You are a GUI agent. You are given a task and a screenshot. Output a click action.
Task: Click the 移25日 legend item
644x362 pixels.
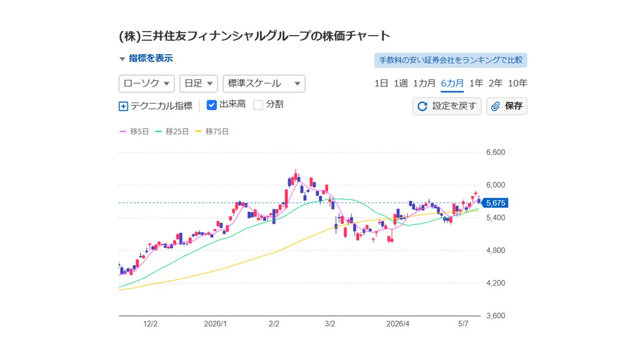click(172, 132)
